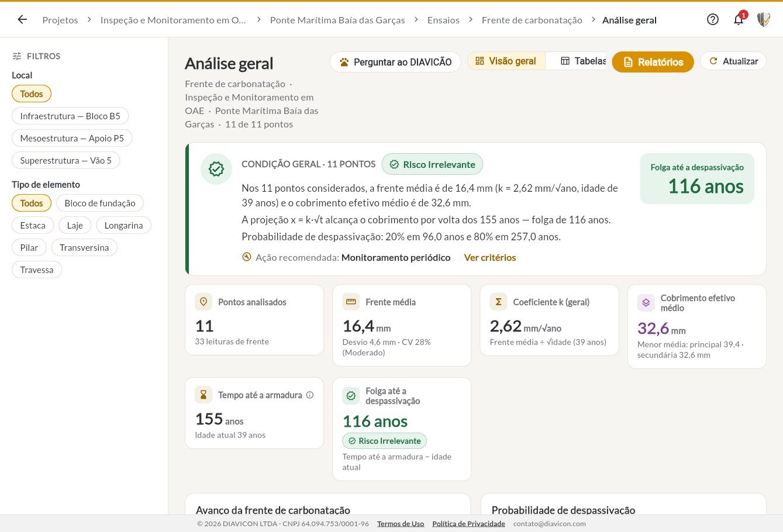Screen dimensions: 783x532
Task: Click the info icon beside Tempo até a armadura
Action: pyautogui.click(x=310, y=395)
